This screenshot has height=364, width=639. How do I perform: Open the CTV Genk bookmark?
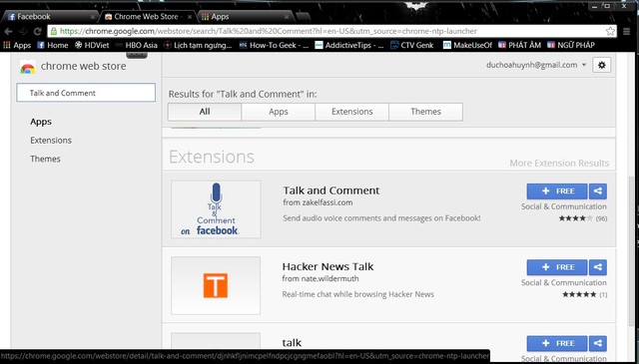pyautogui.click(x=412, y=45)
